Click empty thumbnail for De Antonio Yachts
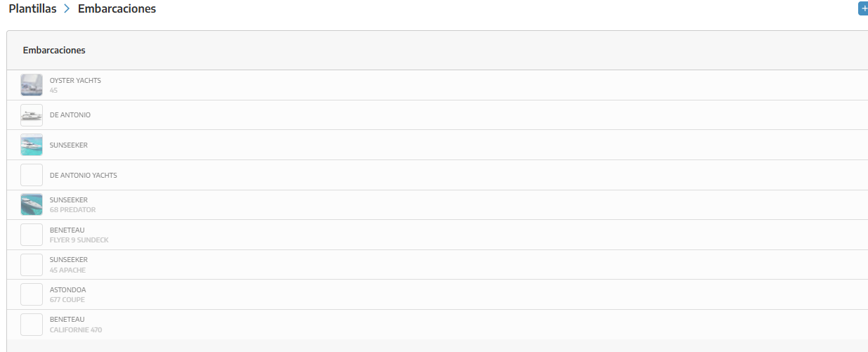The width and height of the screenshot is (868, 352). pos(32,175)
